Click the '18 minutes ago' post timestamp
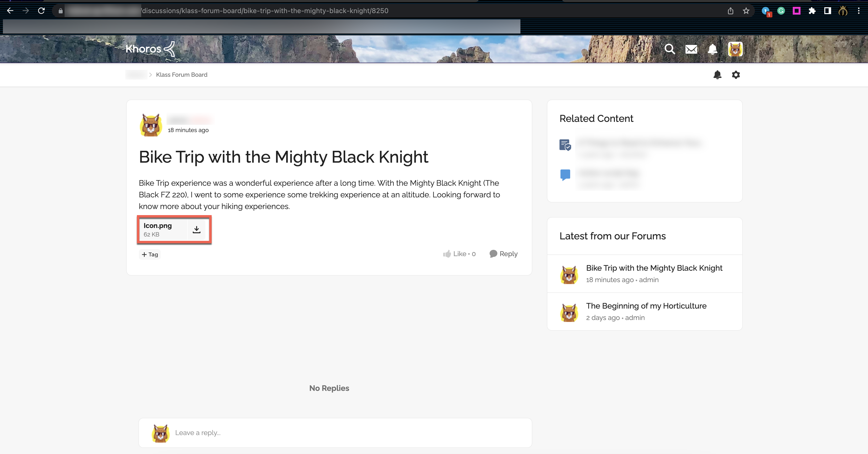Viewport: 868px width, 454px height. click(188, 130)
